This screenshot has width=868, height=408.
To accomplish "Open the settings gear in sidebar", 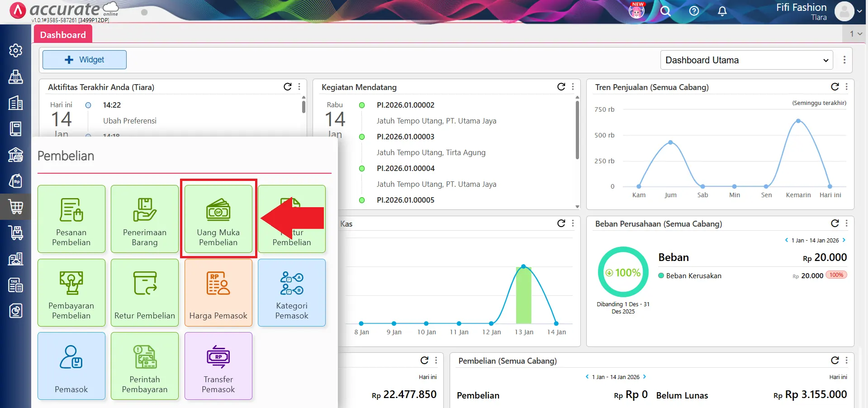I will [x=16, y=50].
